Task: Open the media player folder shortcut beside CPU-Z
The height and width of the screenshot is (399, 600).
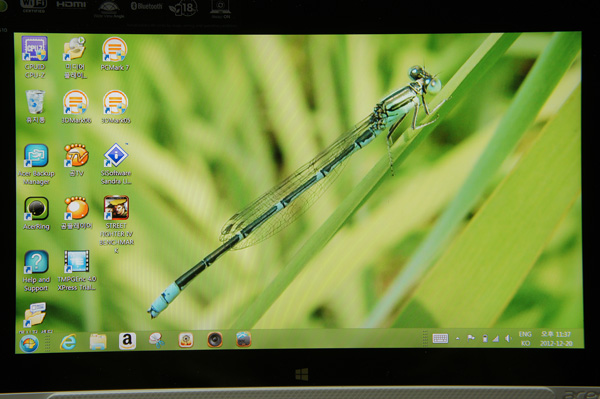Action: coord(75,57)
